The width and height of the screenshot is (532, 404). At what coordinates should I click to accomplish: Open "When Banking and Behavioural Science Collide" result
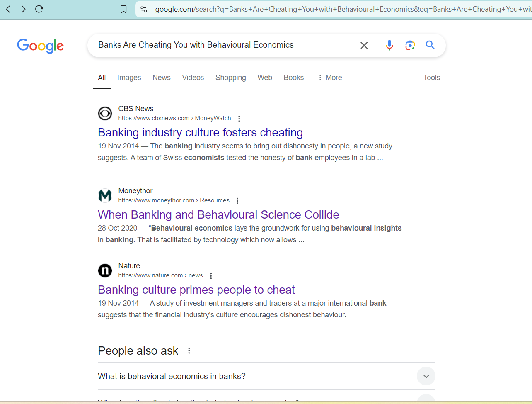click(218, 214)
